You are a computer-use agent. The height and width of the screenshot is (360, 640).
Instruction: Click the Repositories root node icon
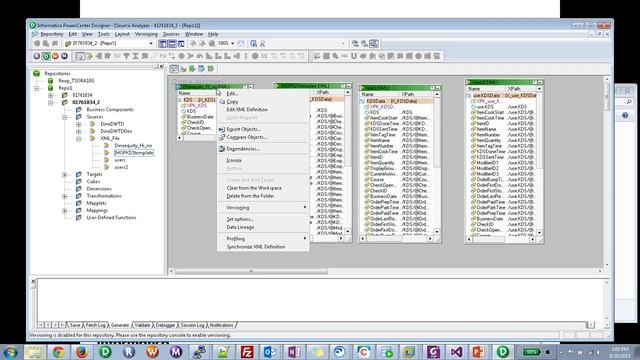point(36,73)
